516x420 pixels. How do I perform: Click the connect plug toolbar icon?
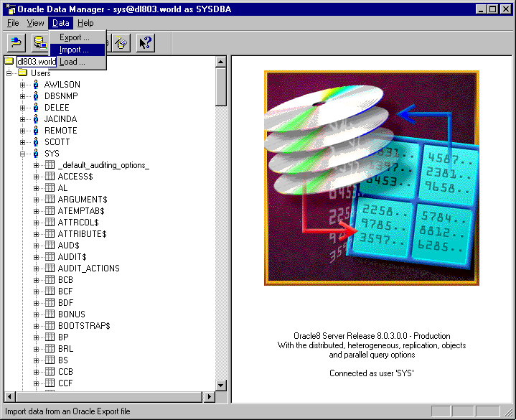pyautogui.click(x=16, y=43)
